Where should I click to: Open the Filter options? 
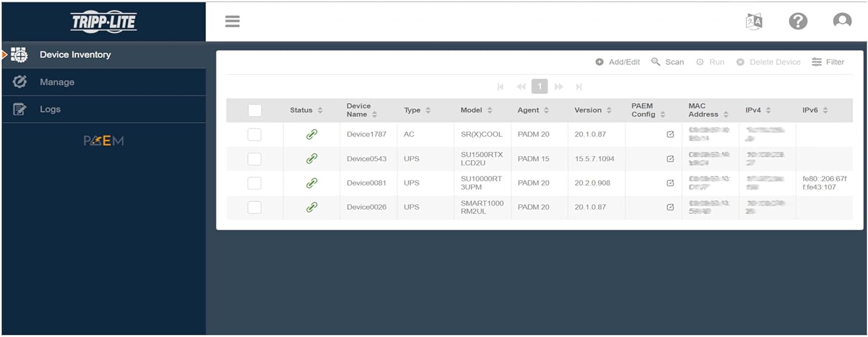click(x=828, y=62)
